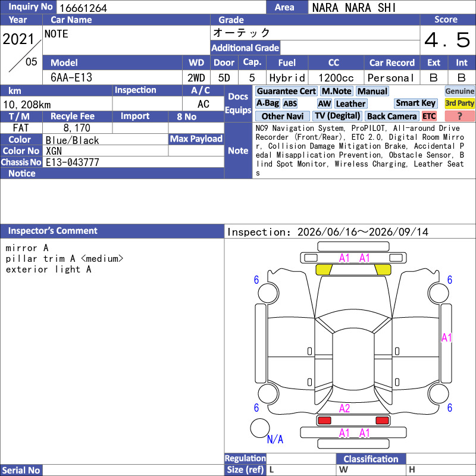Click the yellow left headlight on diagram
476x476 pixels.
click(x=324, y=270)
